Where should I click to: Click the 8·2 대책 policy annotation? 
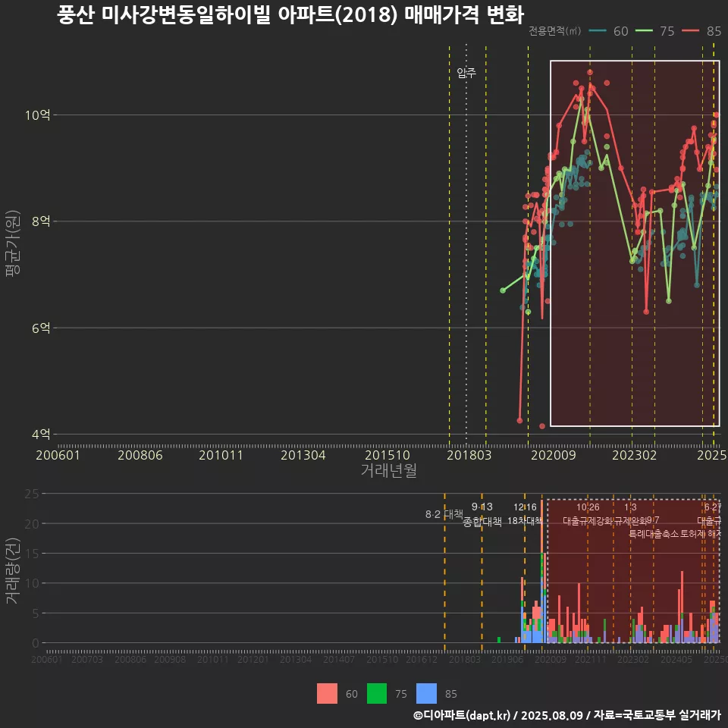click(x=444, y=514)
